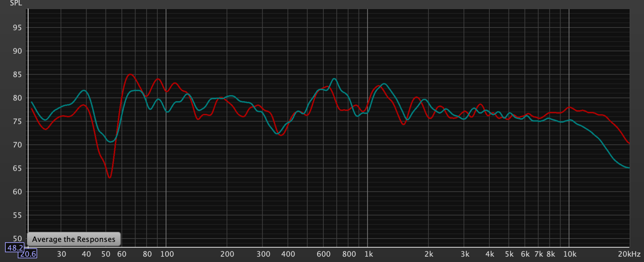
Task: Click the 95 dB SPL axis label
Action: pyautogui.click(x=17, y=28)
